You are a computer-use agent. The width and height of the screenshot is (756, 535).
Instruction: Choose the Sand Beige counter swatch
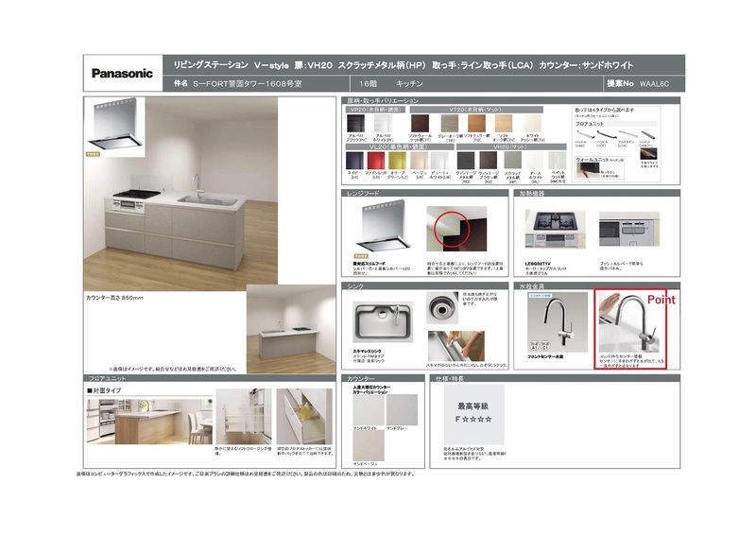369,446
